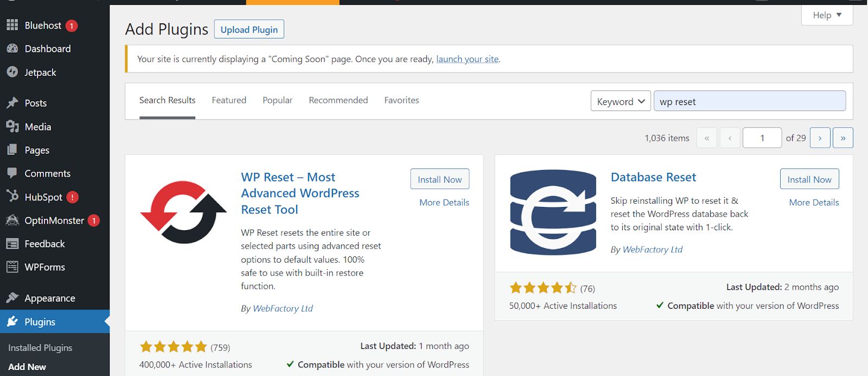This screenshot has height=376, width=868.
Task: Click the Dashboard gauge icon
Action: tap(12, 48)
